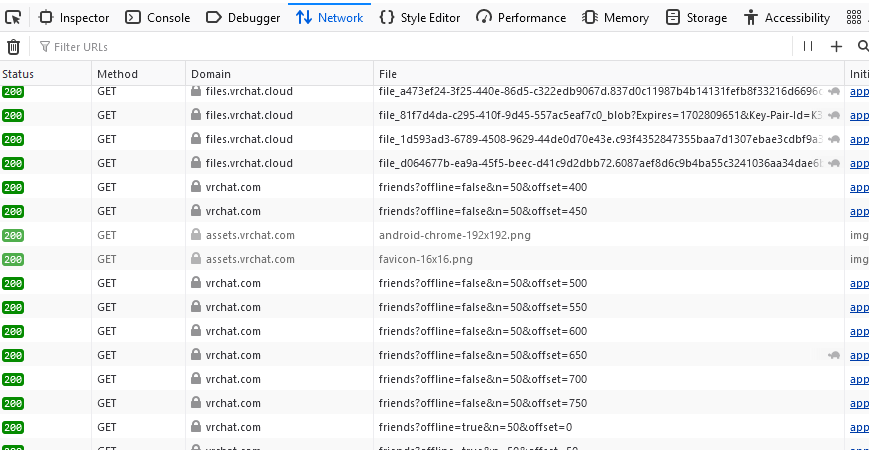869x450 pixels.
Task: Select android-chrome-192x192.png request
Action: 434,235
